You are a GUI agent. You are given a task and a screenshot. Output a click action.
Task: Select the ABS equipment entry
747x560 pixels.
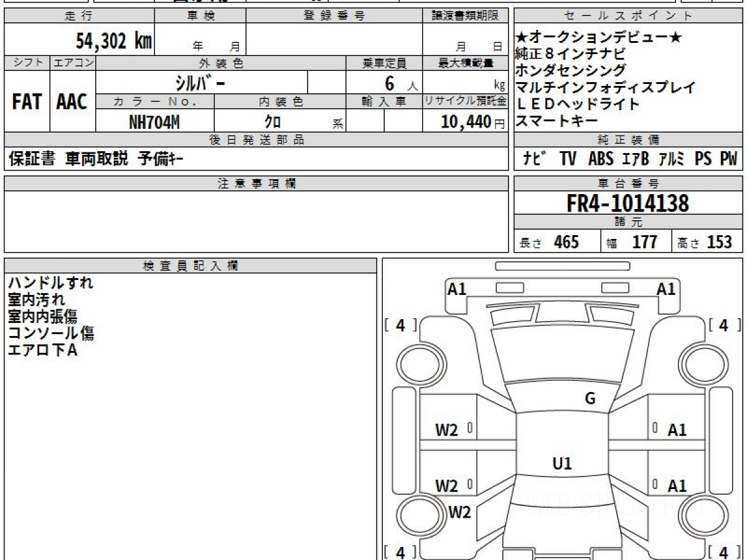[x=601, y=159]
